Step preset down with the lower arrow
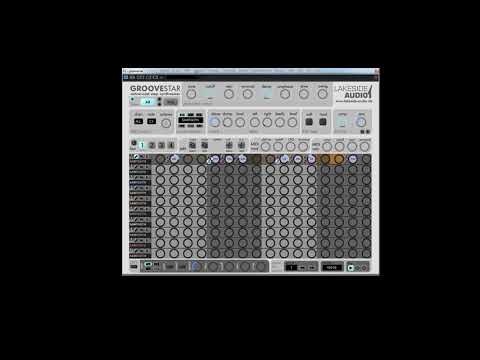The width and height of the screenshot is (480, 360). pos(159,104)
